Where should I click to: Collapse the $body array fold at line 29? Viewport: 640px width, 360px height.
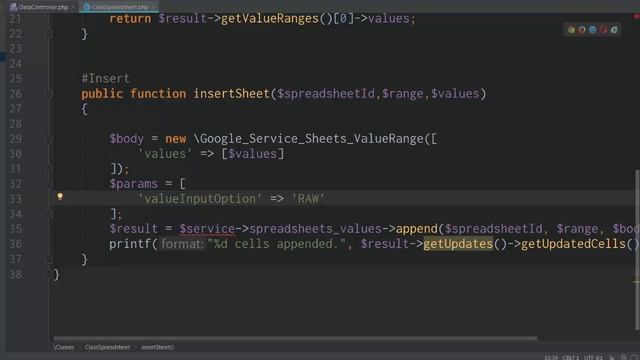coord(49,139)
